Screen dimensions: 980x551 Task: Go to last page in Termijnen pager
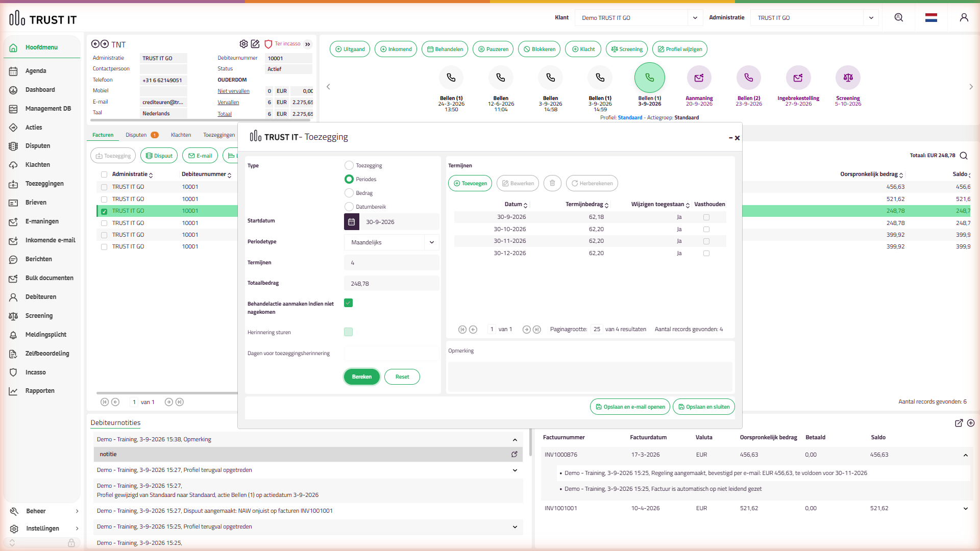[x=537, y=330]
